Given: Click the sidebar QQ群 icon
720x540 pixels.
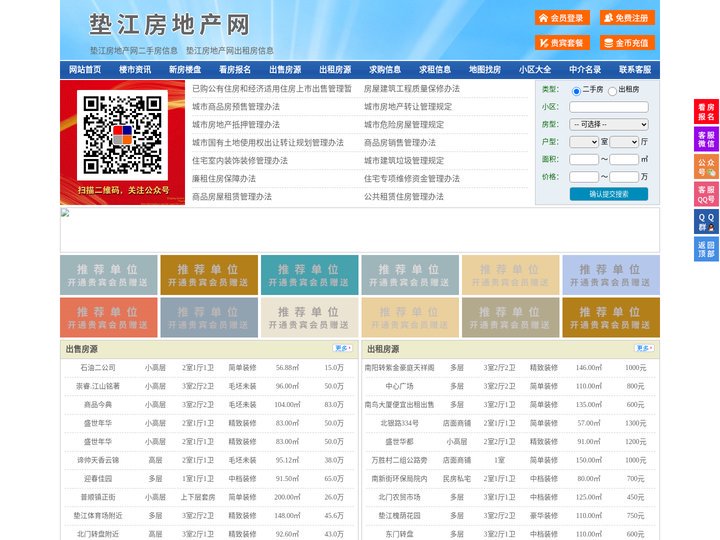Looking at the screenshot, I should pos(706,222).
